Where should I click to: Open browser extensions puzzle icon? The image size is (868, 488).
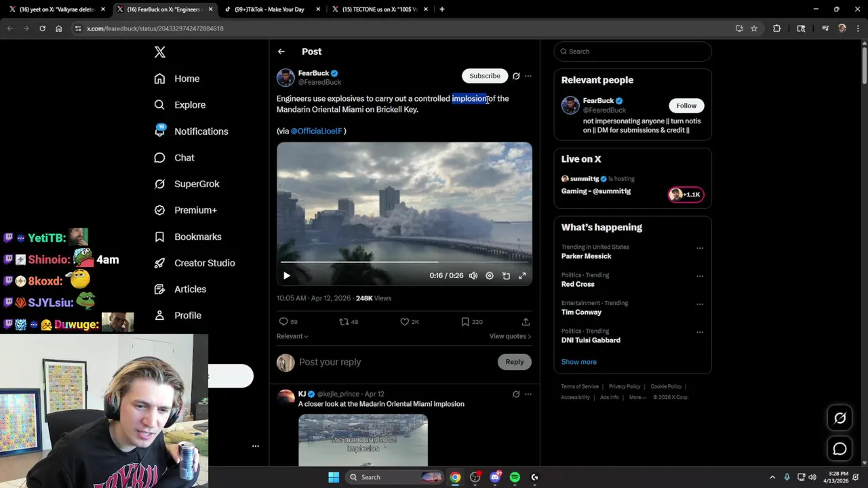(776, 28)
